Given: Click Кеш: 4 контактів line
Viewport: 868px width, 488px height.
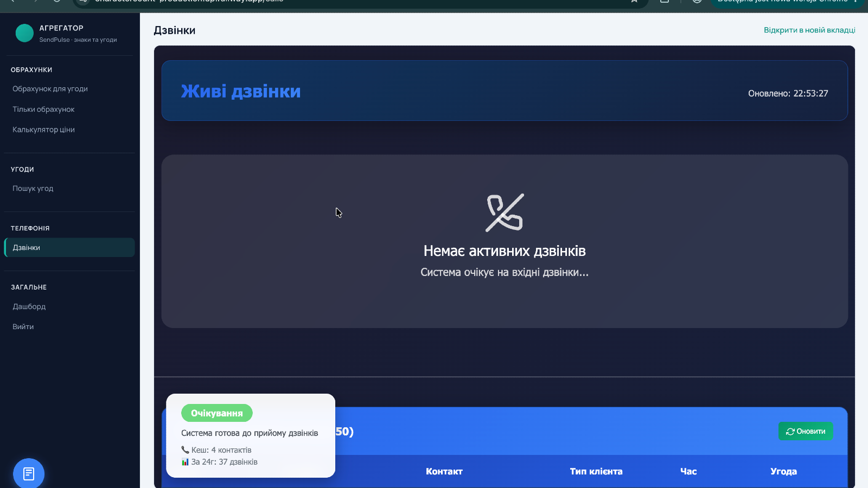Looking at the screenshot, I should [216, 450].
